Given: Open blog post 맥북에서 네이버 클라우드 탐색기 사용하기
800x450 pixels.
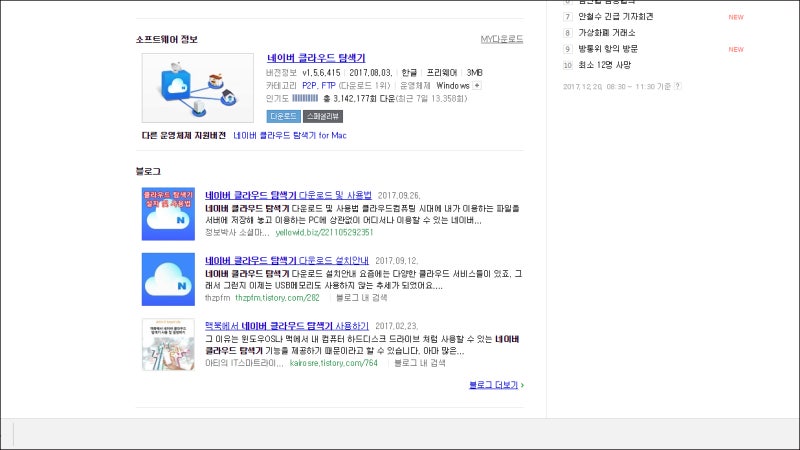Looking at the screenshot, I should (287, 326).
